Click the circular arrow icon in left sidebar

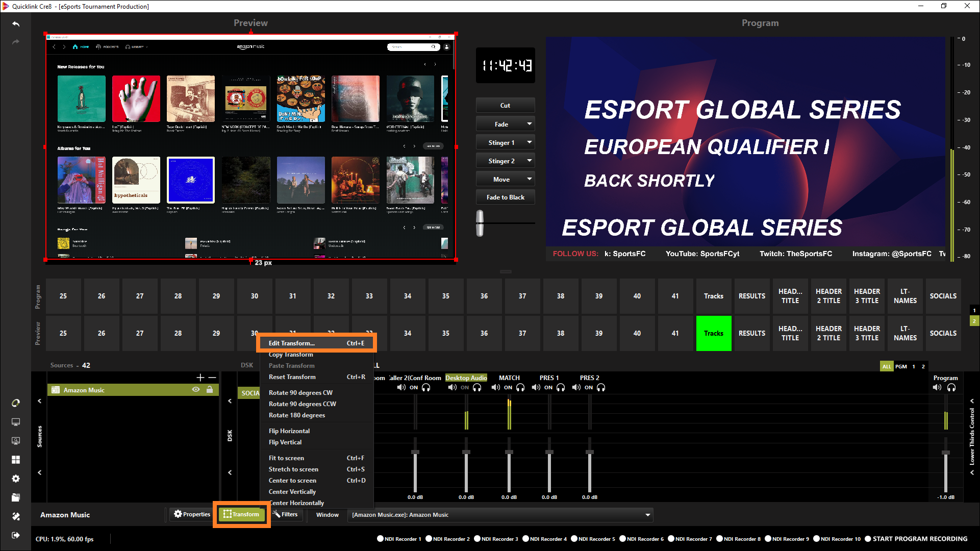(x=16, y=403)
